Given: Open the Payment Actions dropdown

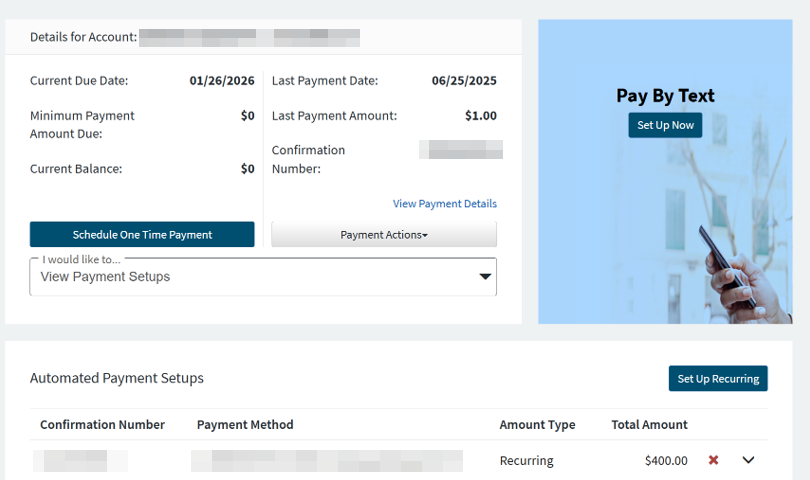Looking at the screenshot, I should 384,235.
